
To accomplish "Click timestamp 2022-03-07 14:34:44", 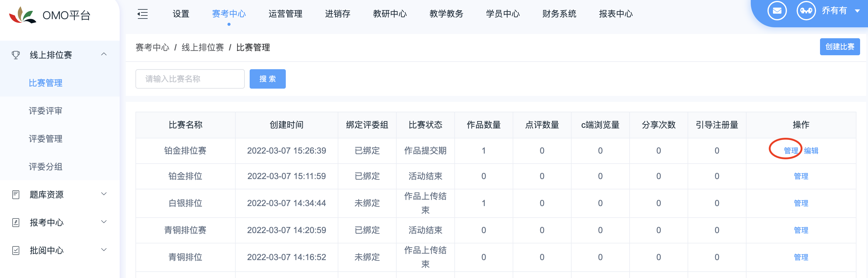I will (286, 203).
